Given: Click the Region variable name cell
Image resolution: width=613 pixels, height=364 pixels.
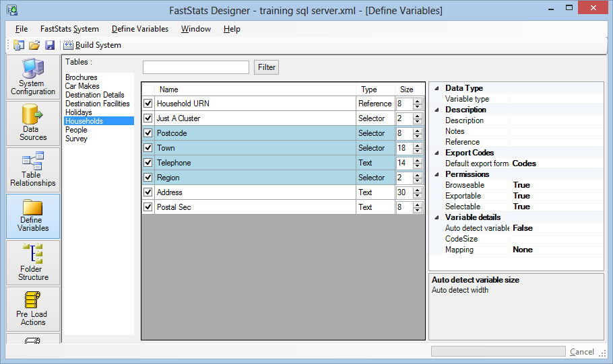Looking at the screenshot, I should tap(255, 178).
